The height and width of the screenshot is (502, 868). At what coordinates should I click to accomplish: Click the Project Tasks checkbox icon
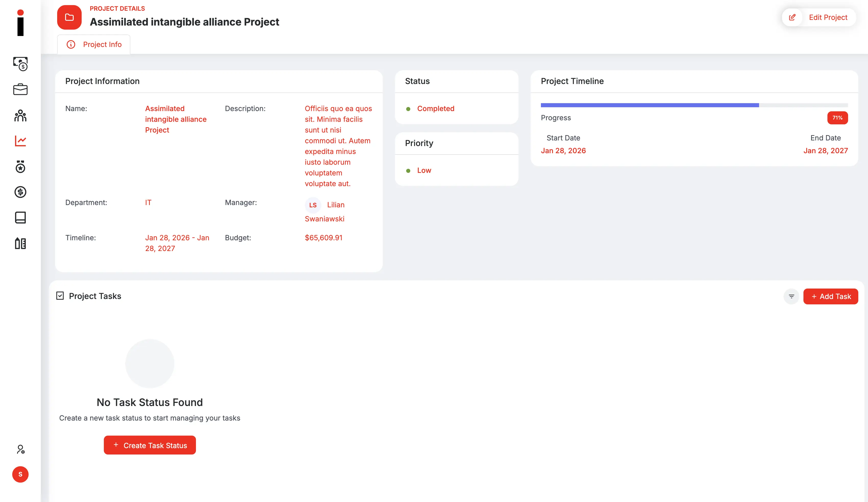60,296
